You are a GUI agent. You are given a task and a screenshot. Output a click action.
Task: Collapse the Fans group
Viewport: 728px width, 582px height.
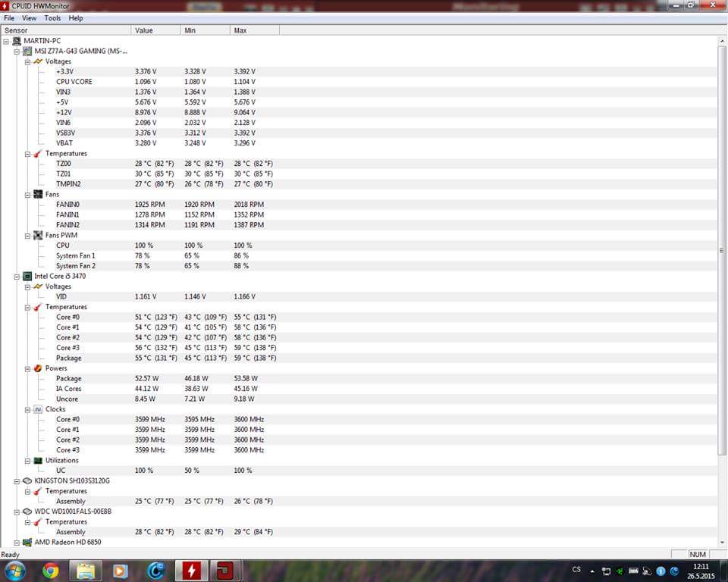tap(27, 195)
